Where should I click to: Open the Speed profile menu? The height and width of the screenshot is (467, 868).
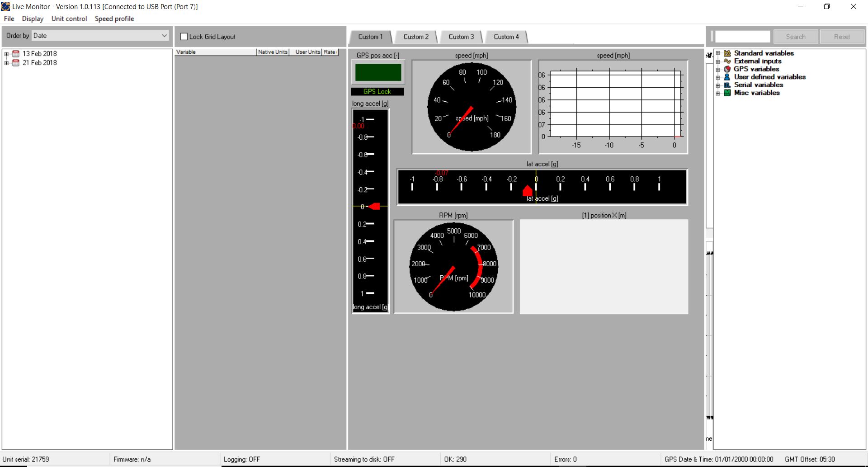click(x=114, y=19)
